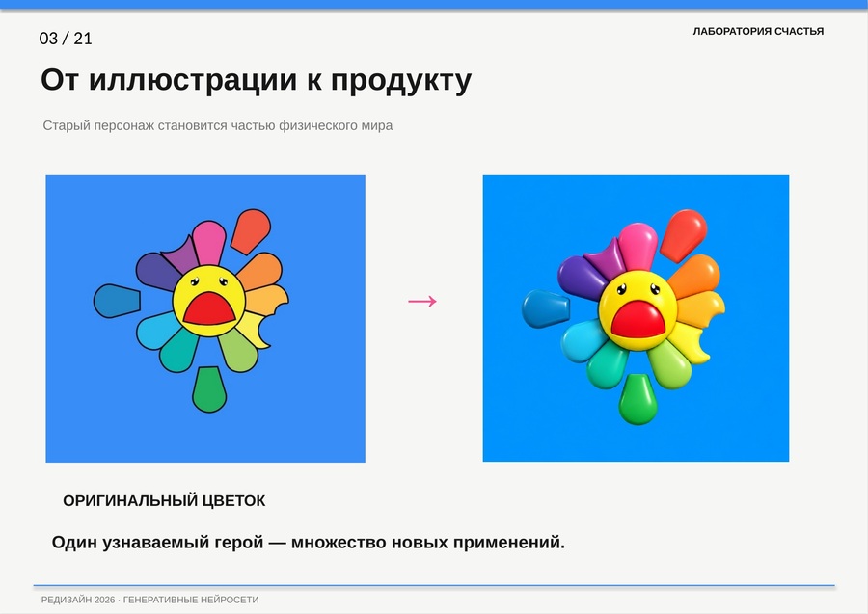Click the 'ЛАБОРАТОРИЯ СЧАСТЬЯ' header label
The image size is (868, 614).
[758, 32]
